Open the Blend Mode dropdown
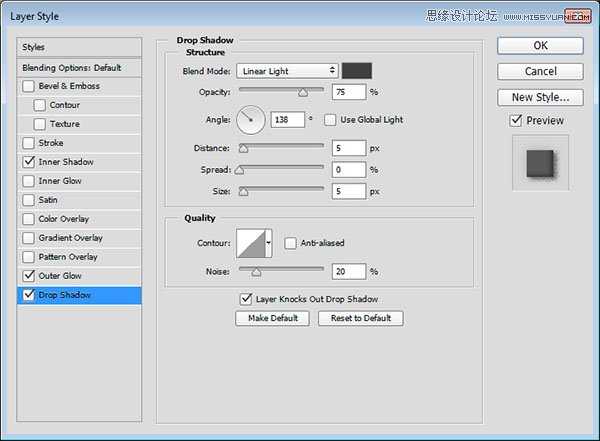Image resolution: width=600 pixels, height=441 pixels. tap(287, 71)
